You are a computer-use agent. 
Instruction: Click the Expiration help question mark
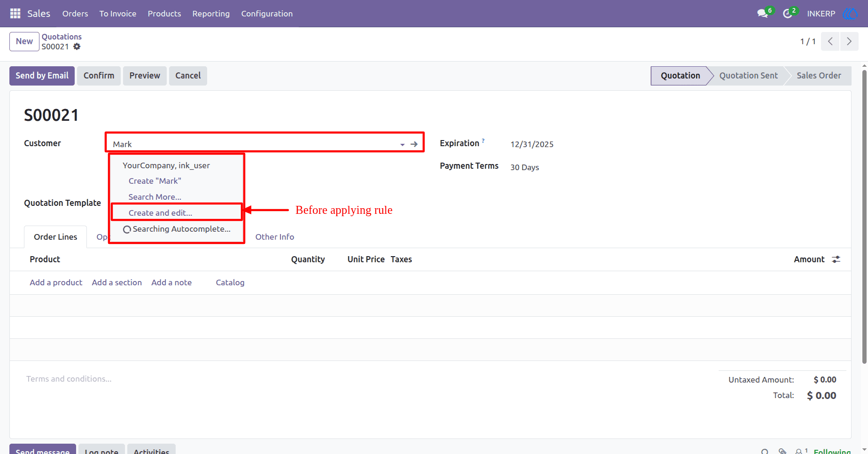tap(483, 141)
